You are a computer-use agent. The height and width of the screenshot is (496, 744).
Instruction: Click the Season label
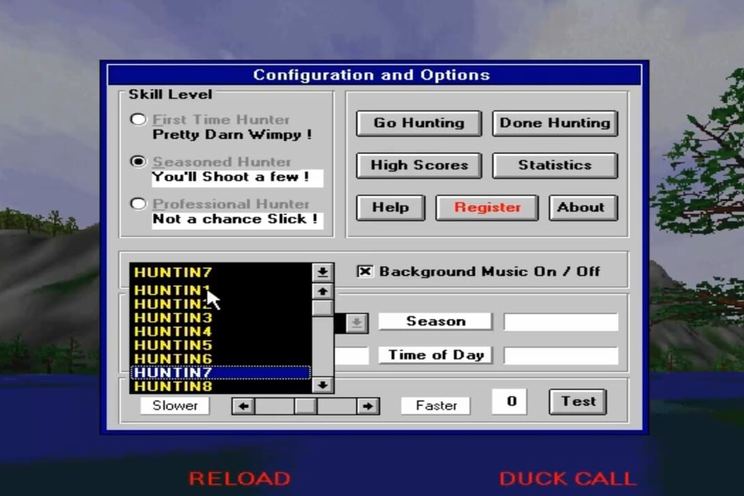(x=435, y=321)
